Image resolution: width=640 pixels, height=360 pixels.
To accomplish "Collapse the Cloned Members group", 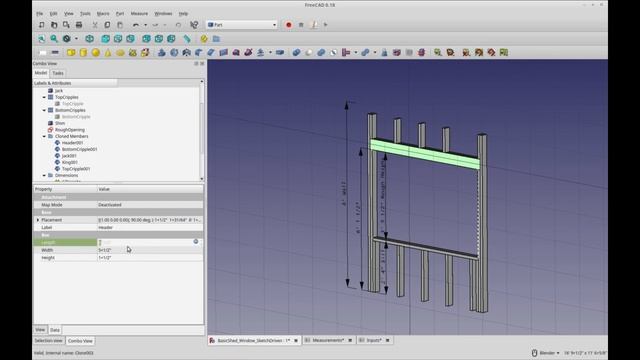I will pos(44,136).
